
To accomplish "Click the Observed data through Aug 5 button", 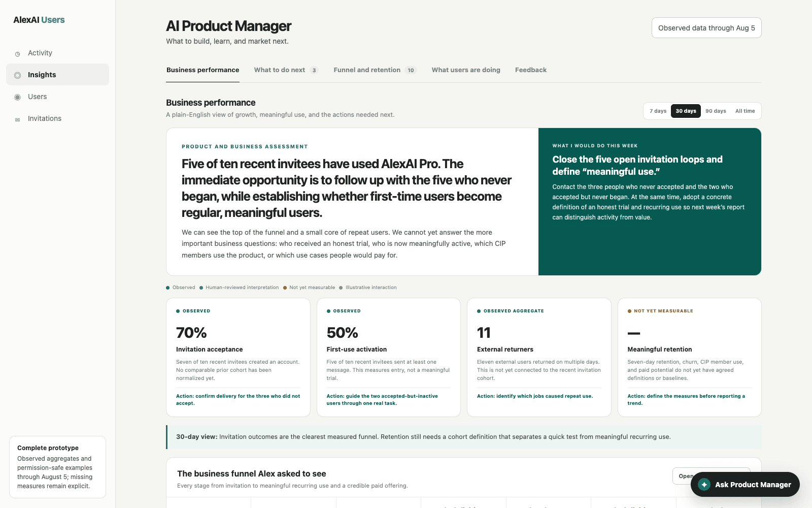I will tap(706, 28).
